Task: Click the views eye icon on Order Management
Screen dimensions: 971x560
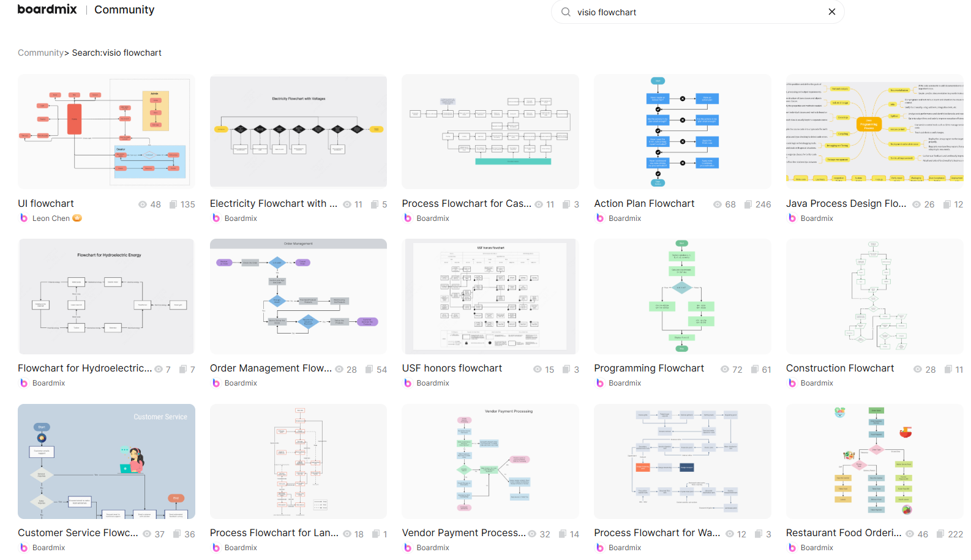Action: click(339, 370)
